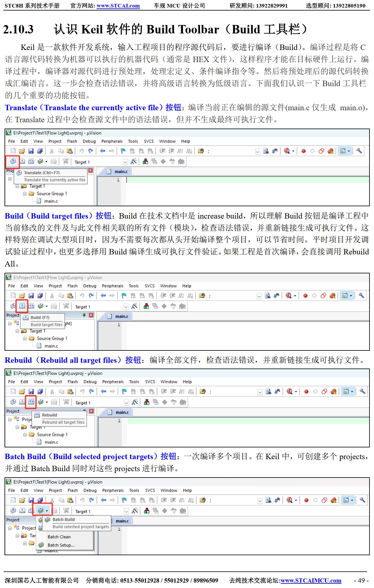Click Configuration wrench icon in the Batch Build screenshot
This screenshot has height=588, width=374.
(362, 500)
